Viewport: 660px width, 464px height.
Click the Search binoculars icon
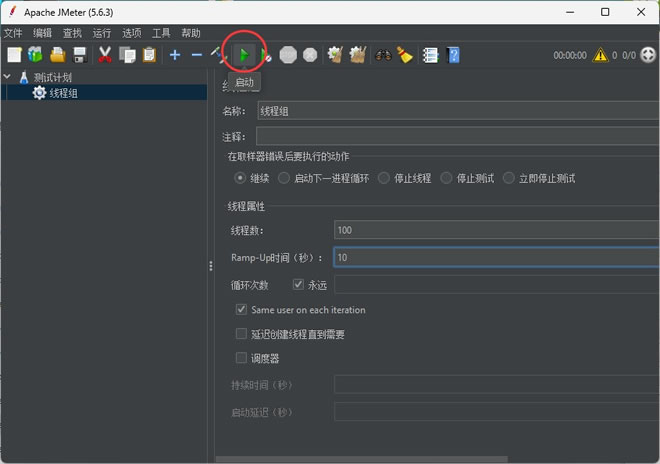[383, 55]
